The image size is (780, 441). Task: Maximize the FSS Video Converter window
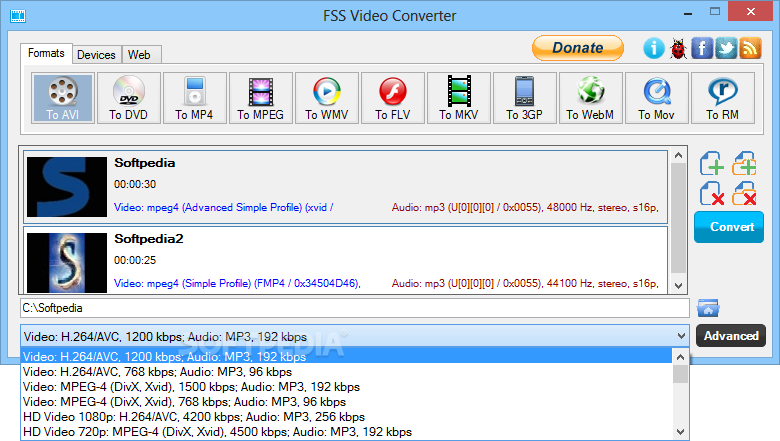tap(715, 11)
